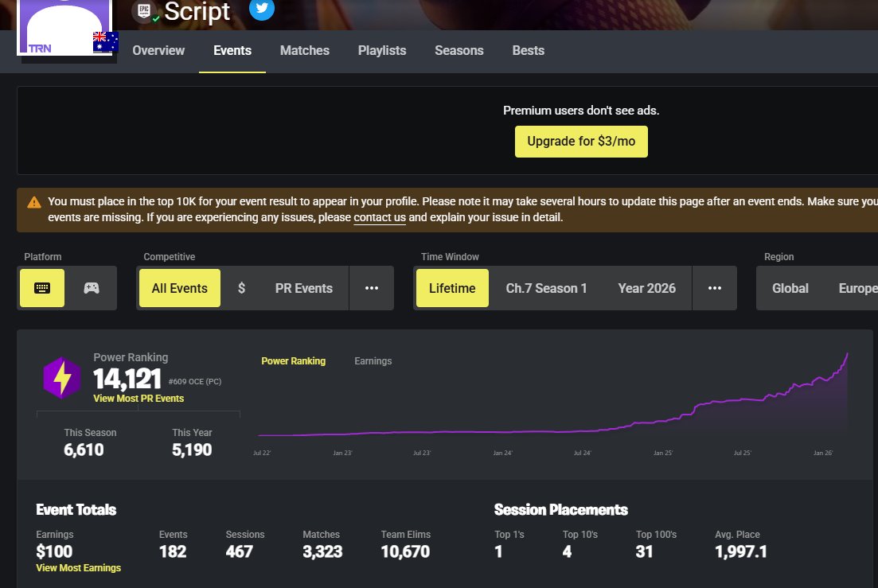Click the power ranking value 14,121
The image size is (878, 588).
pyautogui.click(x=127, y=379)
